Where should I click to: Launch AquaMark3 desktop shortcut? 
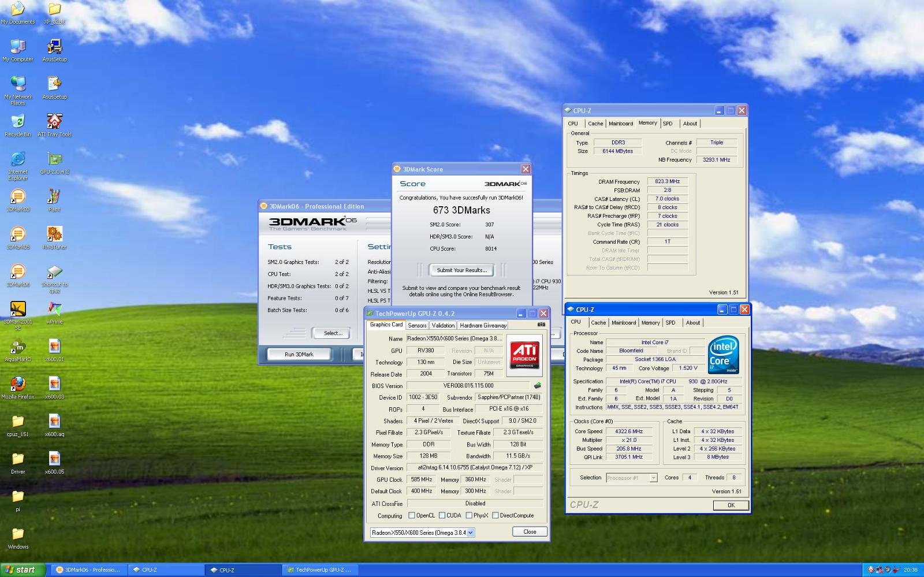pos(18,351)
